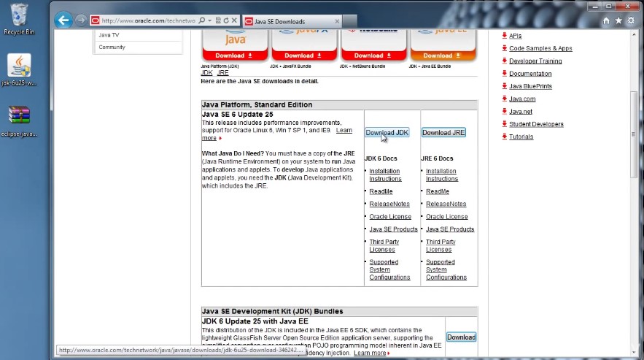Viewport: 644px width, 360px height.
Task: Open JDK 6 Oracle License link
Action: [x=390, y=216]
